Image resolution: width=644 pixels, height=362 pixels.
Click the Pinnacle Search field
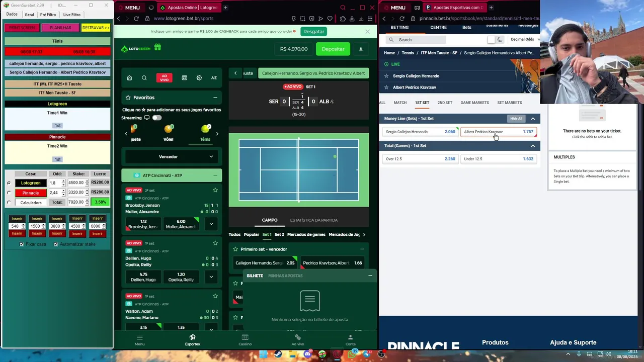[x=416, y=40]
